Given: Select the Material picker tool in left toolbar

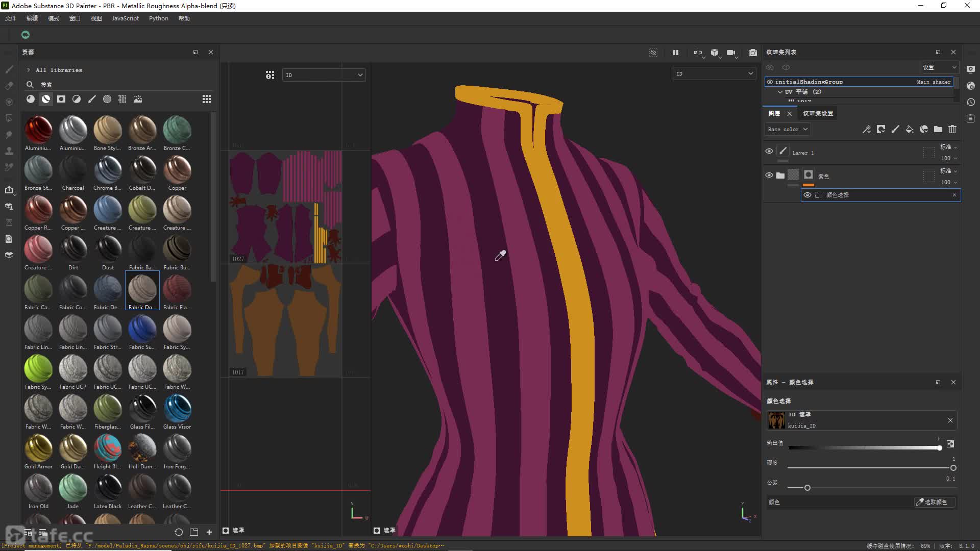Looking at the screenshot, I should click(x=9, y=167).
